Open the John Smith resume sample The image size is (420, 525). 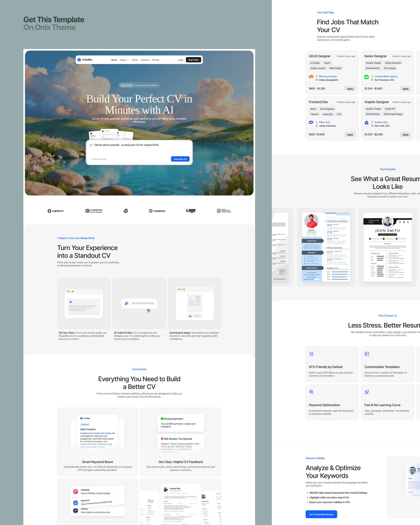tap(388, 247)
